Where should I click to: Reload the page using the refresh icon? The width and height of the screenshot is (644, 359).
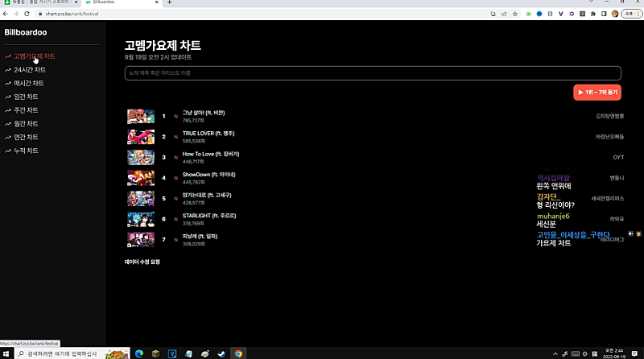tap(27, 14)
